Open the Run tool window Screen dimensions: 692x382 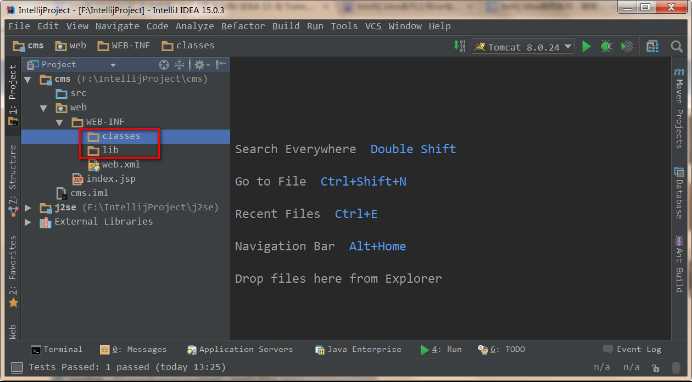click(x=440, y=349)
